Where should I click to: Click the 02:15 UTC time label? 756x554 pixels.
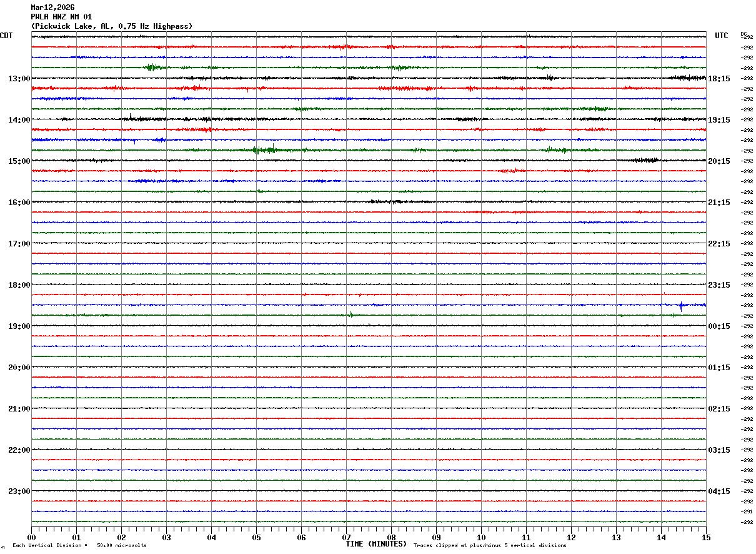coord(719,409)
